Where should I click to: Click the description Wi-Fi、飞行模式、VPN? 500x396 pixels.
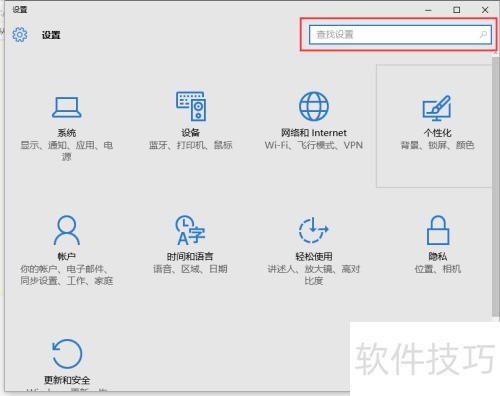pyautogui.click(x=314, y=145)
